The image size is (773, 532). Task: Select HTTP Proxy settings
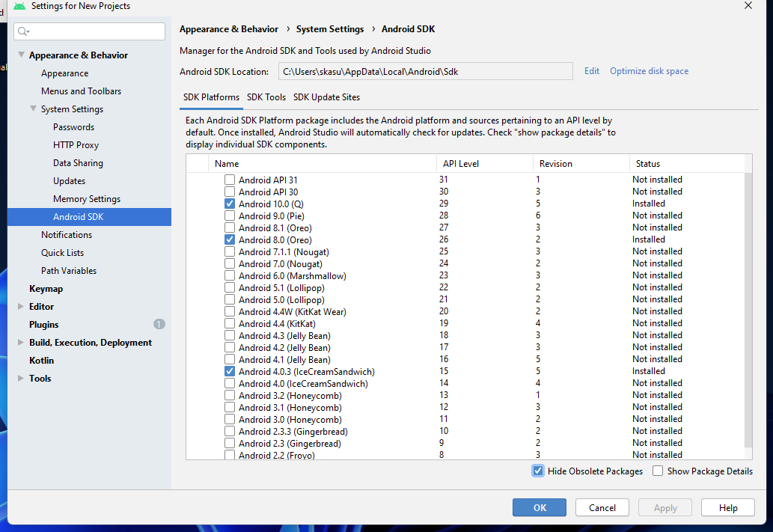tap(76, 145)
